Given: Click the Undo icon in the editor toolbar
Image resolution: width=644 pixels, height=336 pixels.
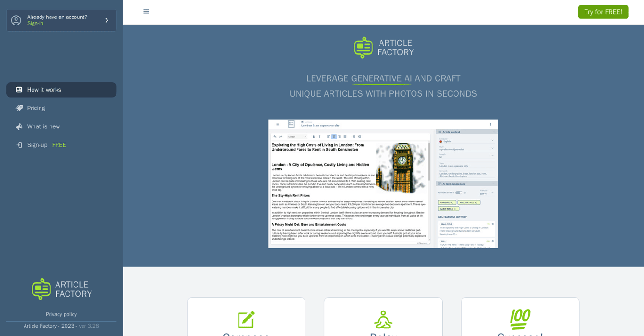Looking at the screenshot, I should 275,137.
